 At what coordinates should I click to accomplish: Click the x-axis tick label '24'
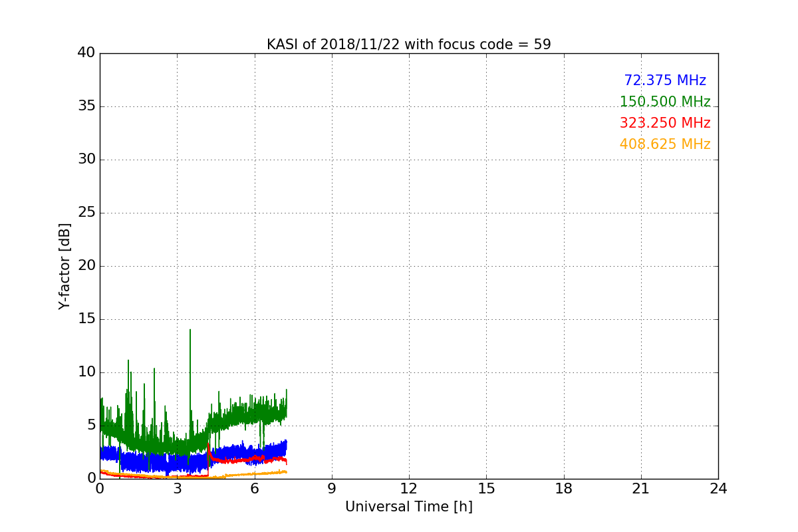(718, 489)
